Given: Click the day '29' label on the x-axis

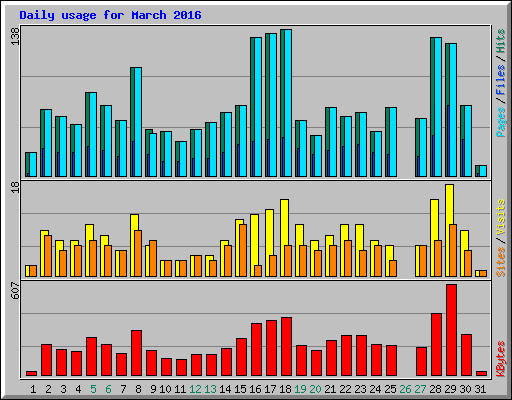Looking at the screenshot, I should pos(450,389).
